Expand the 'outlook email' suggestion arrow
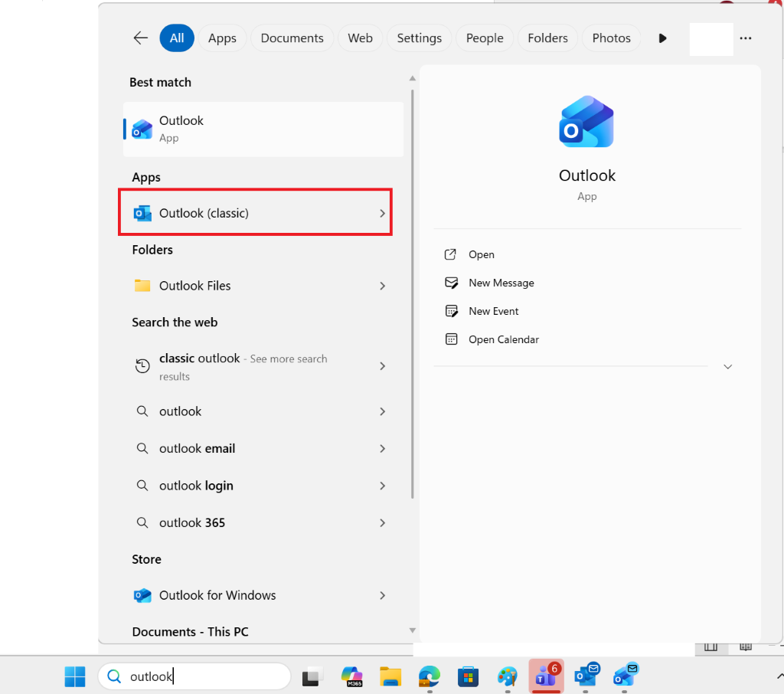Image resolution: width=784 pixels, height=694 pixels. tap(382, 448)
